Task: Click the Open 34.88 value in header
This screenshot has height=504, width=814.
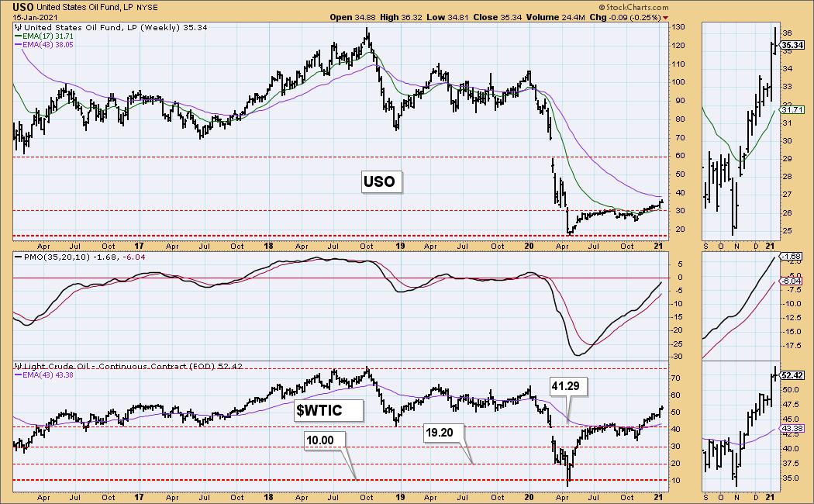Action: coord(353,17)
